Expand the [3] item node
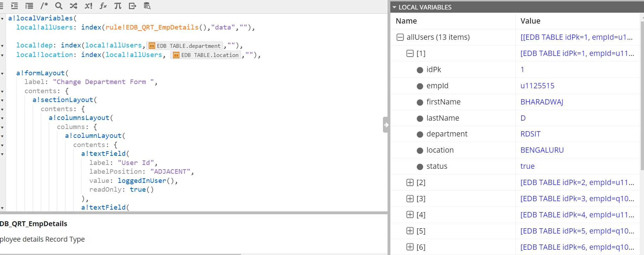This screenshot has height=255, width=644. pyautogui.click(x=410, y=198)
